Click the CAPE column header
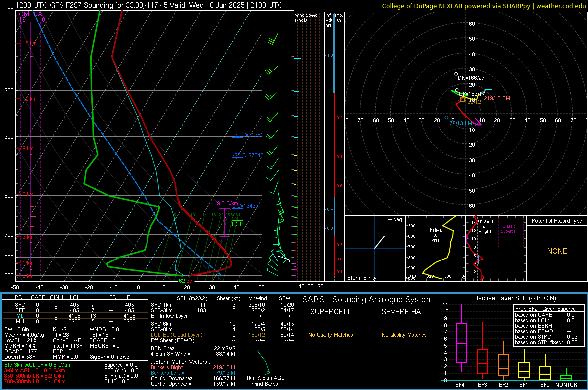Image resolution: width=588 pixels, height=390 pixels. tap(38, 297)
